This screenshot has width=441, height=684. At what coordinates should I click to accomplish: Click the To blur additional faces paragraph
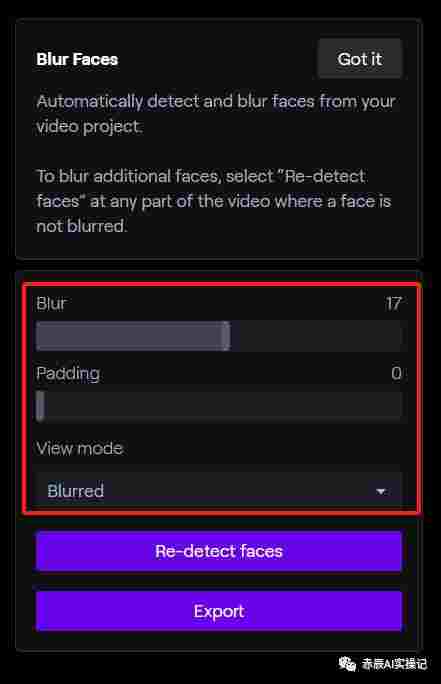[214, 201]
